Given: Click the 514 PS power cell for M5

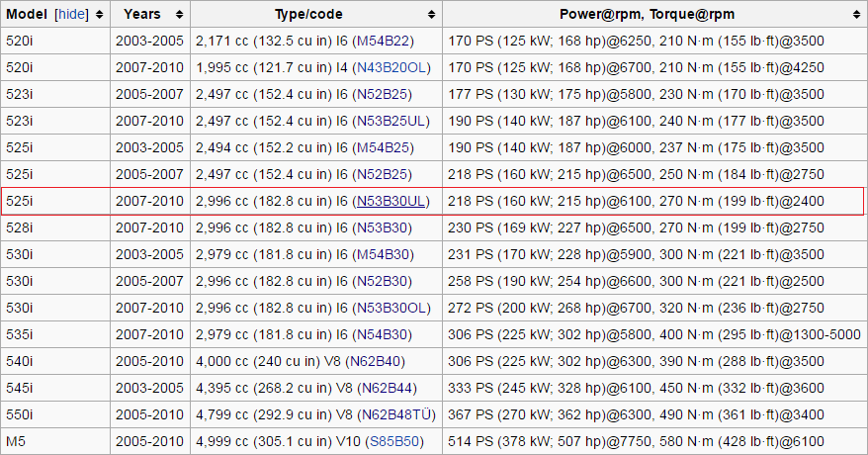Looking at the screenshot, I should pyautogui.click(x=654, y=441).
